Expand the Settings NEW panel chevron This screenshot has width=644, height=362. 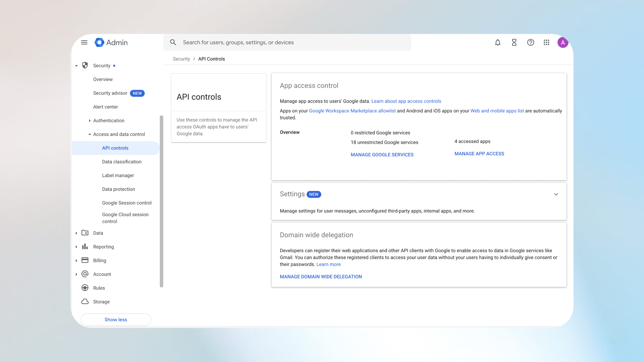pos(556,194)
